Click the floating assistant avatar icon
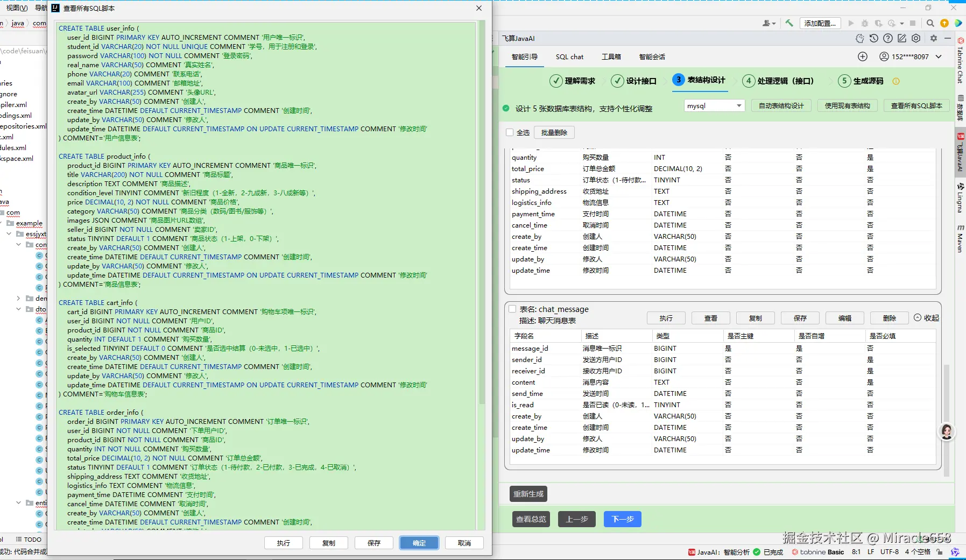This screenshot has height=560, width=966. click(x=947, y=431)
